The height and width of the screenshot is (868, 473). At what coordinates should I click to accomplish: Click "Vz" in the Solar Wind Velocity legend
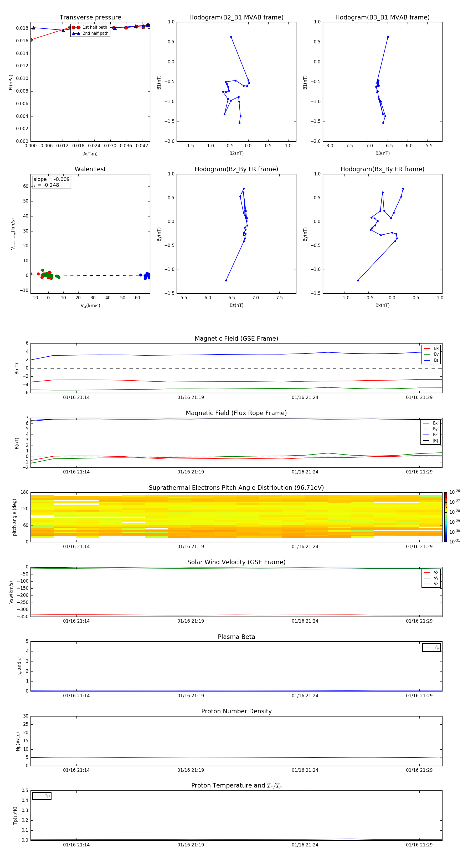(436, 584)
